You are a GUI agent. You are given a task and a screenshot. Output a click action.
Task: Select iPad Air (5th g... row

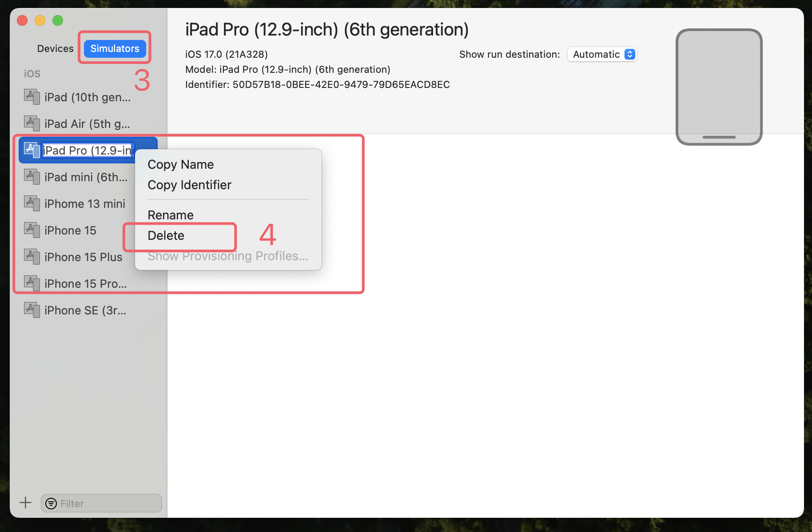click(88, 123)
